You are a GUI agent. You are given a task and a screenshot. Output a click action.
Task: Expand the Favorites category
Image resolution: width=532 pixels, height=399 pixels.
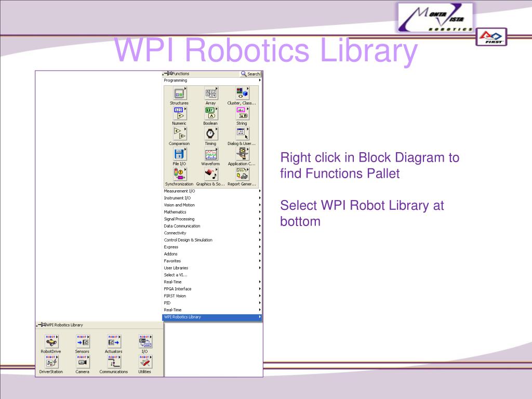point(212,261)
